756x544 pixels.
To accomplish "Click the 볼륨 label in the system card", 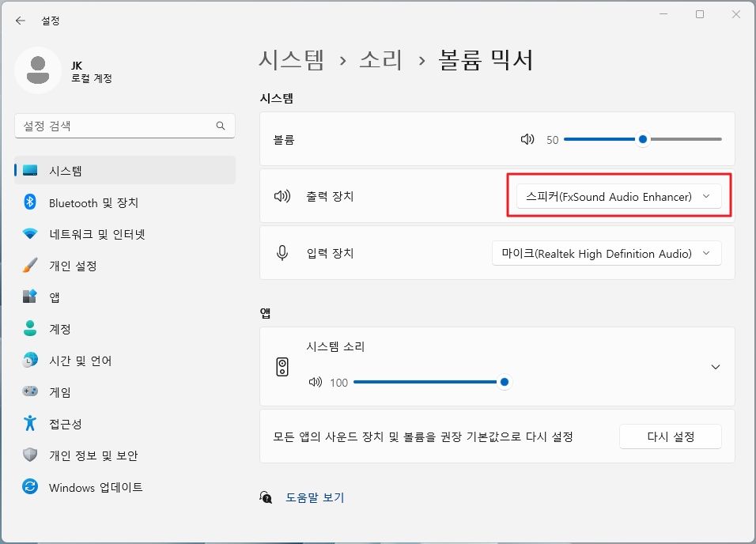I will coord(283,140).
